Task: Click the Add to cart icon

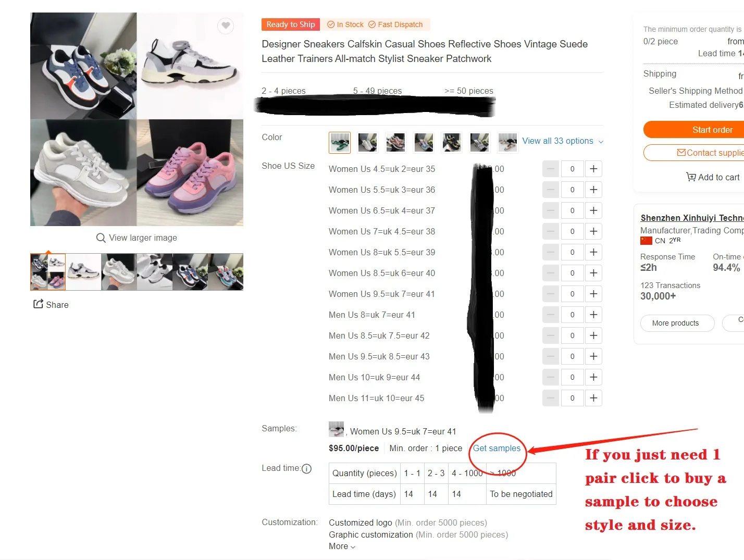Action: (x=691, y=177)
